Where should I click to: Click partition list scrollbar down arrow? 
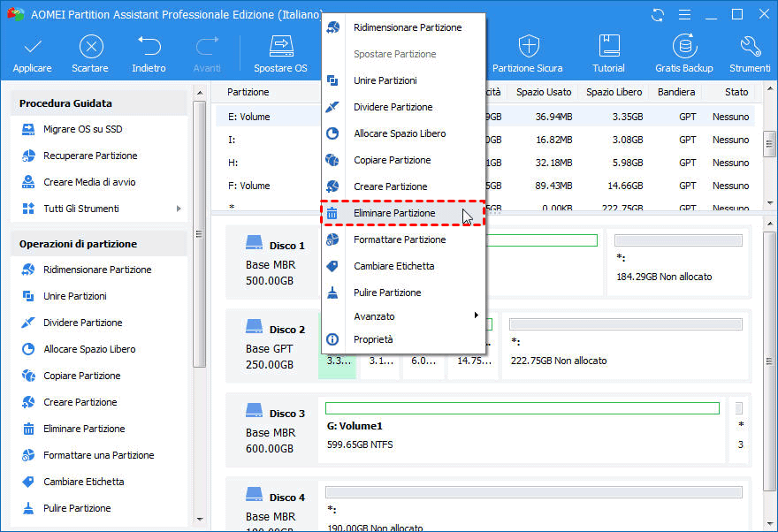769,202
